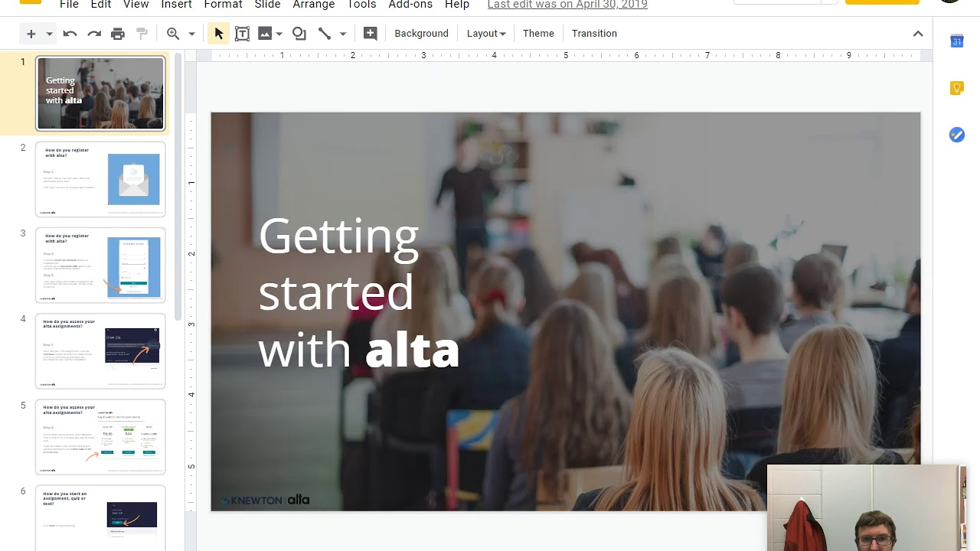This screenshot has width=980, height=551.
Task: Open the Google Calendar side panel icon
Action: coord(956,41)
